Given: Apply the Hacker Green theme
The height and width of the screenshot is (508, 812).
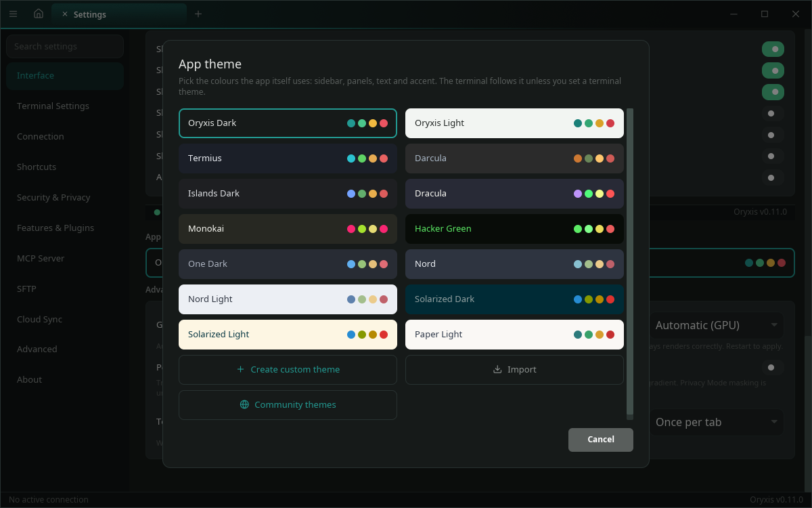Looking at the screenshot, I should click(x=514, y=229).
